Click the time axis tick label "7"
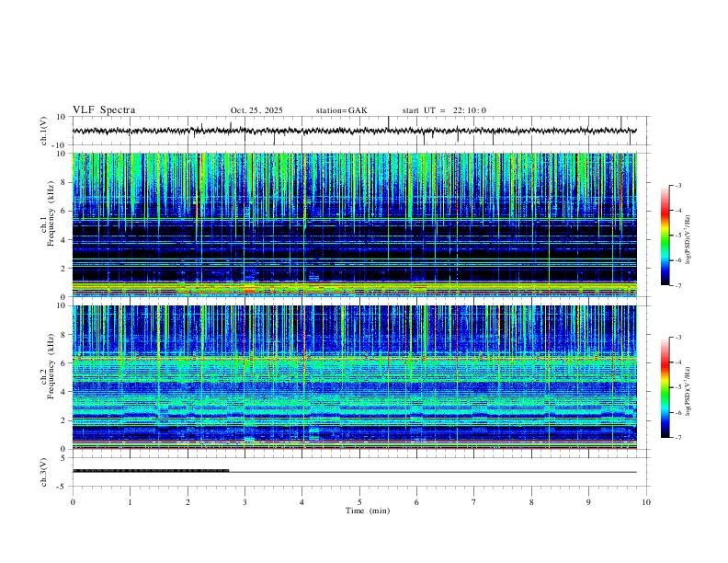The width and height of the screenshot is (728, 563). [474, 502]
